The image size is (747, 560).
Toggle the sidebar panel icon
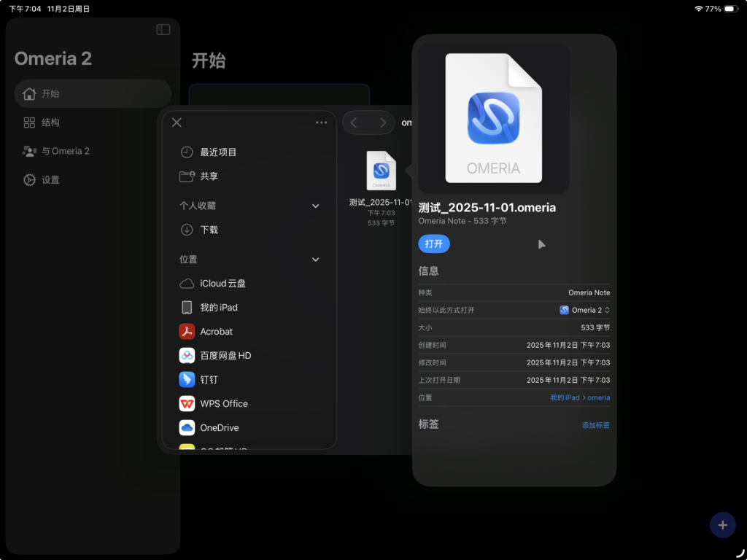[x=163, y=30]
